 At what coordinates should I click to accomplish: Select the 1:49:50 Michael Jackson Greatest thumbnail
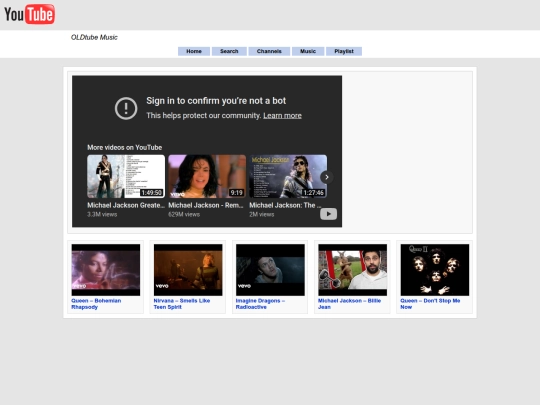pyautogui.click(x=126, y=176)
